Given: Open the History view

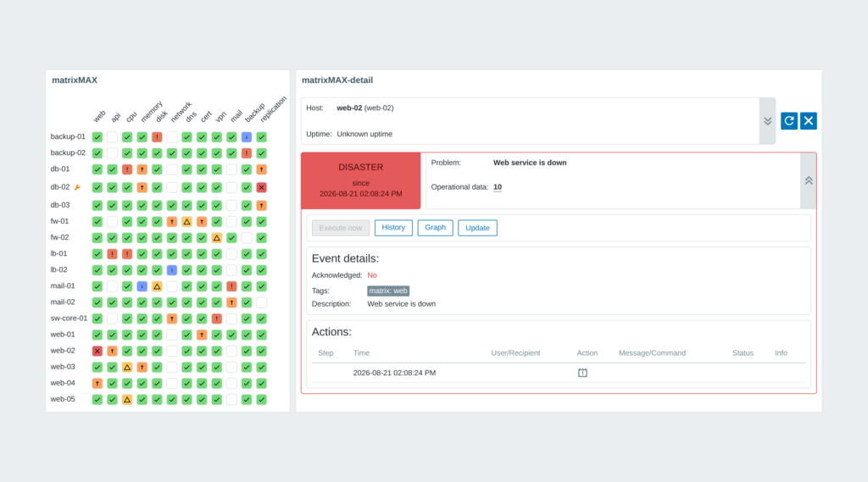Looking at the screenshot, I should tap(393, 227).
